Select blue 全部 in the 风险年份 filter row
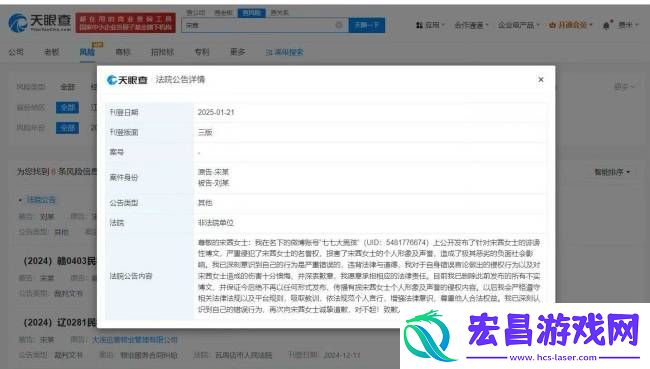The height and width of the screenshot is (369, 650). tap(67, 128)
